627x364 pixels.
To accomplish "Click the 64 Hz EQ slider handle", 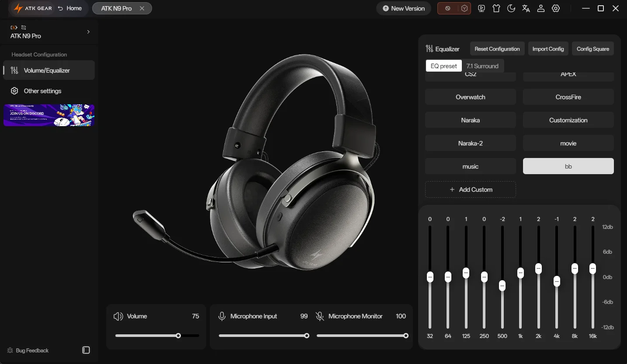I will 448,277.
